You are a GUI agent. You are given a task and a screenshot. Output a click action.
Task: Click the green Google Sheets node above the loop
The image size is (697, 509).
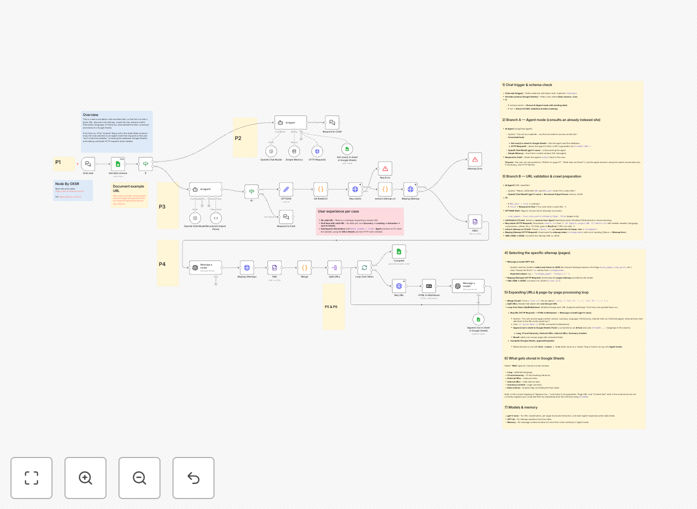click(x=399, y=251)
